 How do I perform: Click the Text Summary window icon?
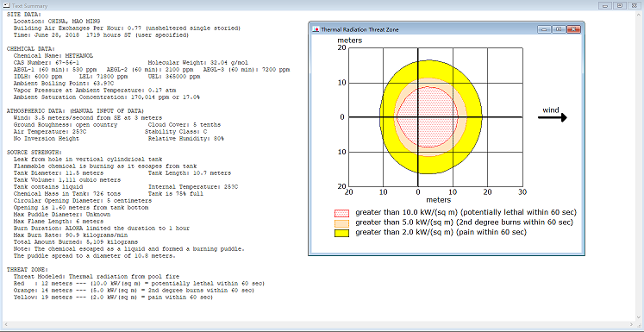click(x=6, y=6)
